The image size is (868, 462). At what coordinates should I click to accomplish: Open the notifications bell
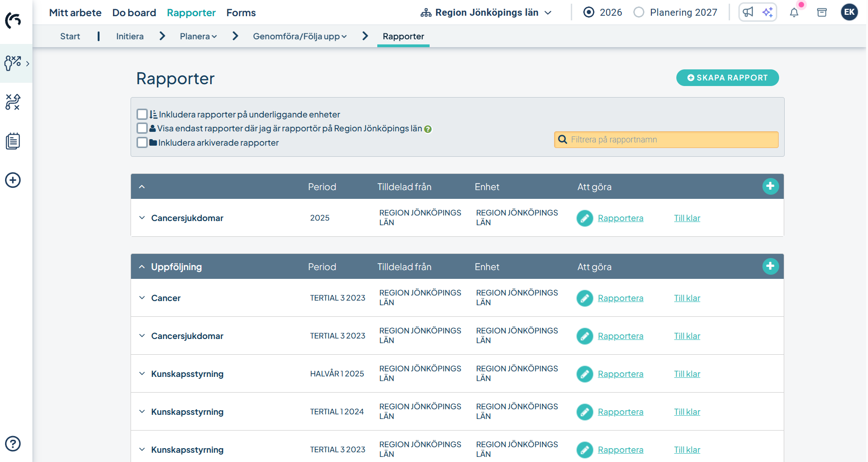pos(794,12)
